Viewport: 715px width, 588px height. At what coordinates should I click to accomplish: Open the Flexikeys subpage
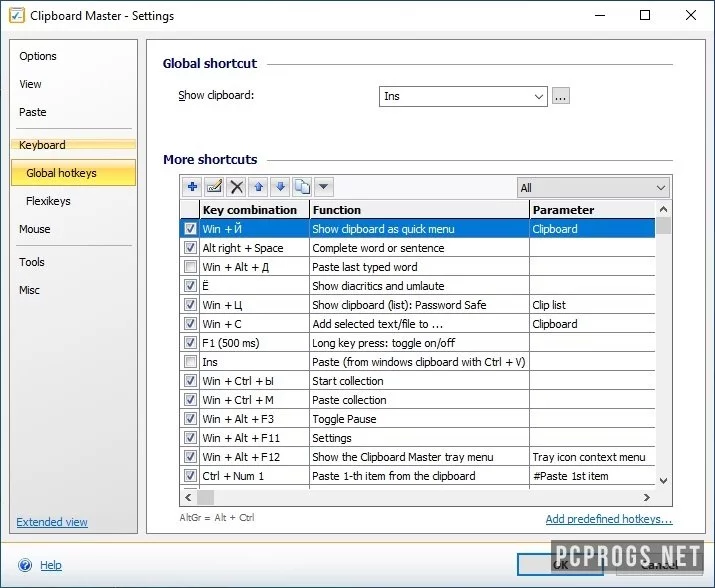pos(48,201)
